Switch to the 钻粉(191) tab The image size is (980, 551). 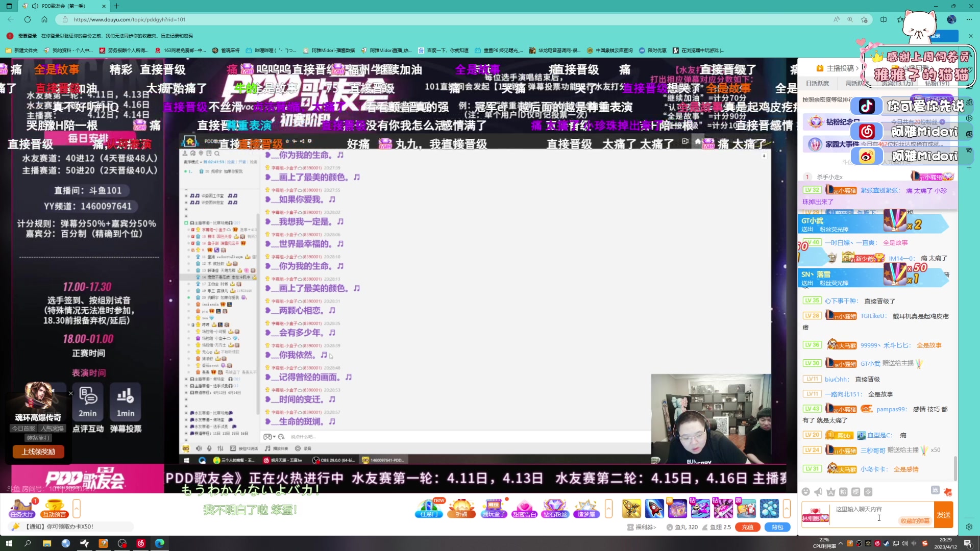(x=937, y=83)
